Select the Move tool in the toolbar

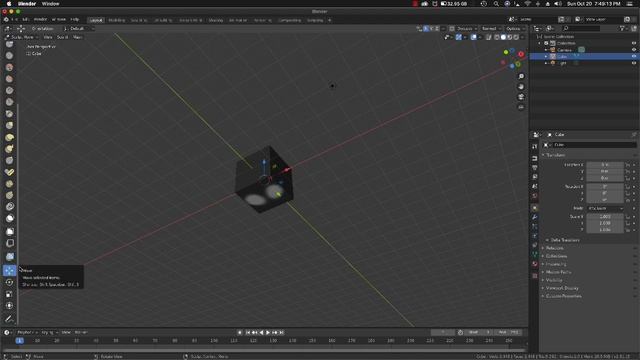[9, 271]
